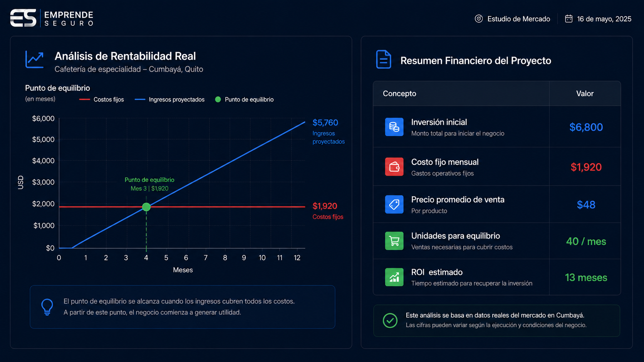The image size is (644, 362).
Task: Click the Resumen Financiero del Proyecto heading
Action: pyautogui.click(x=476, y=61)
